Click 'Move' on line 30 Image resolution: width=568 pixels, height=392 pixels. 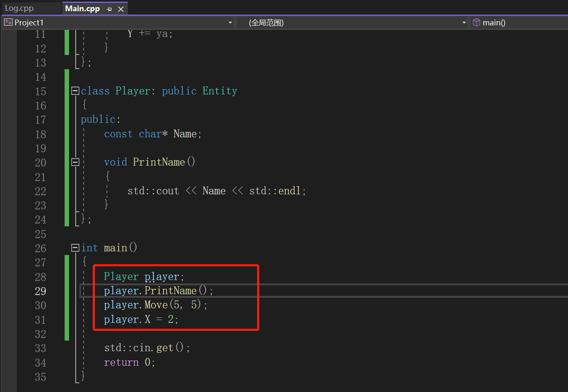pos(156,305)
